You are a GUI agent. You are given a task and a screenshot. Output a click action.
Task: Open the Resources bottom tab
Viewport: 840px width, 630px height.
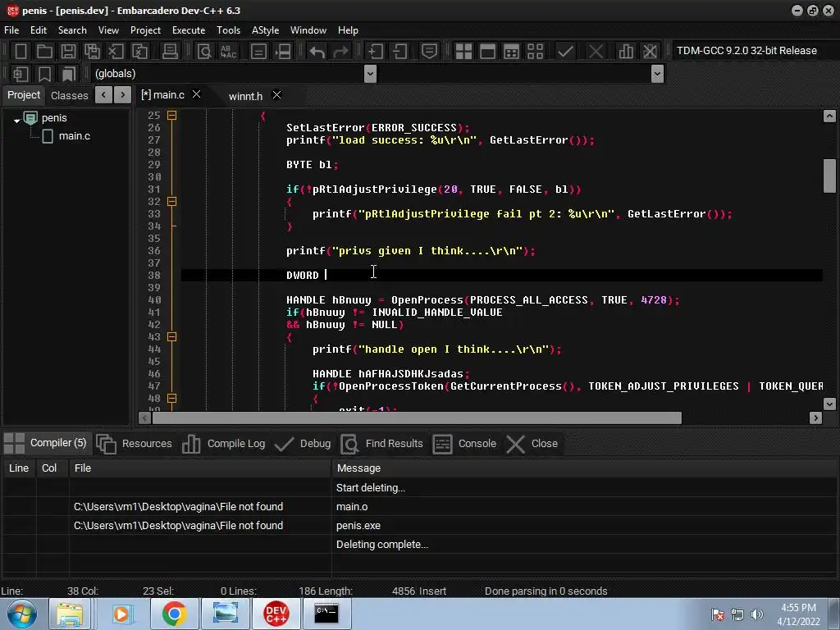pos(134,444)
